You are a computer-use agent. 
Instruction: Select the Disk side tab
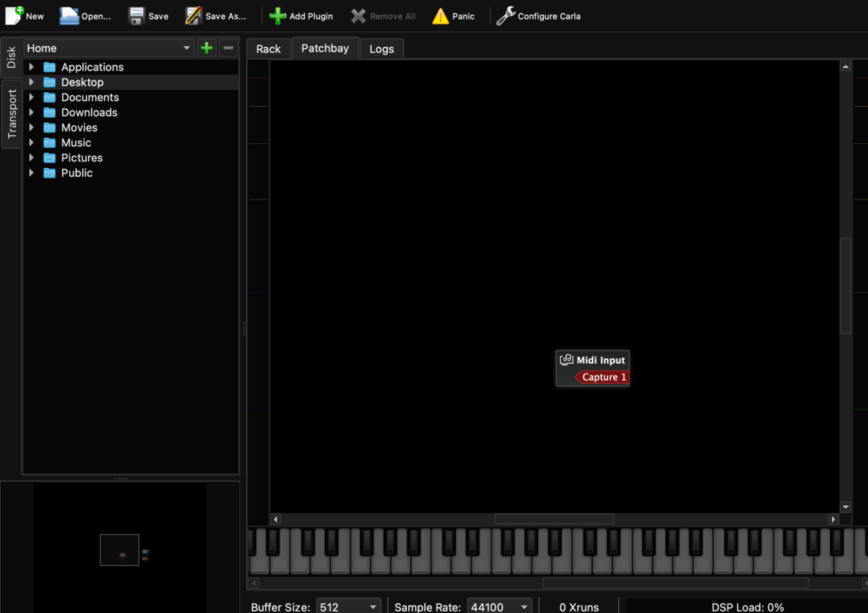point(11,58)
